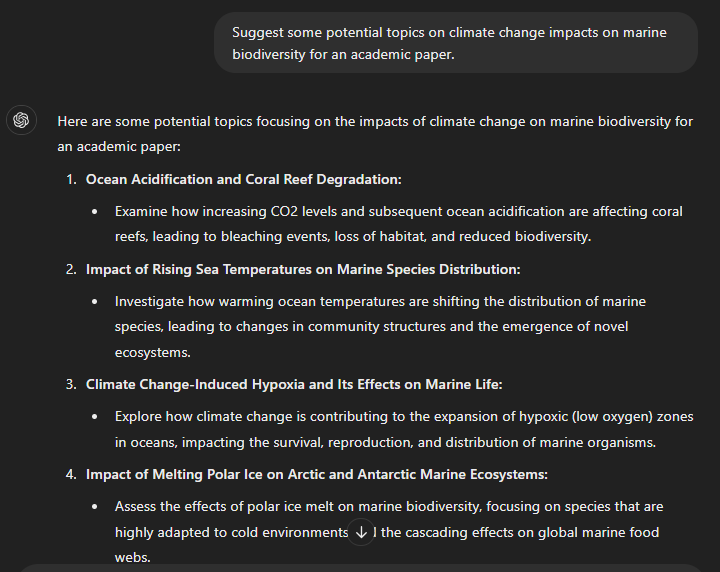Click the word 'webs.' at the bottom
Viewport: 720px width, 572px height.
click(x=133, y=557)
